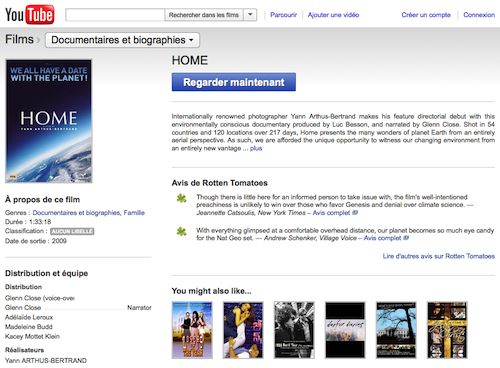Viewport: 500px width, 368px height.
Task: Open Lire d'autres avis sur Rotten Tomatoes
Action: click(x=439, y=256)
